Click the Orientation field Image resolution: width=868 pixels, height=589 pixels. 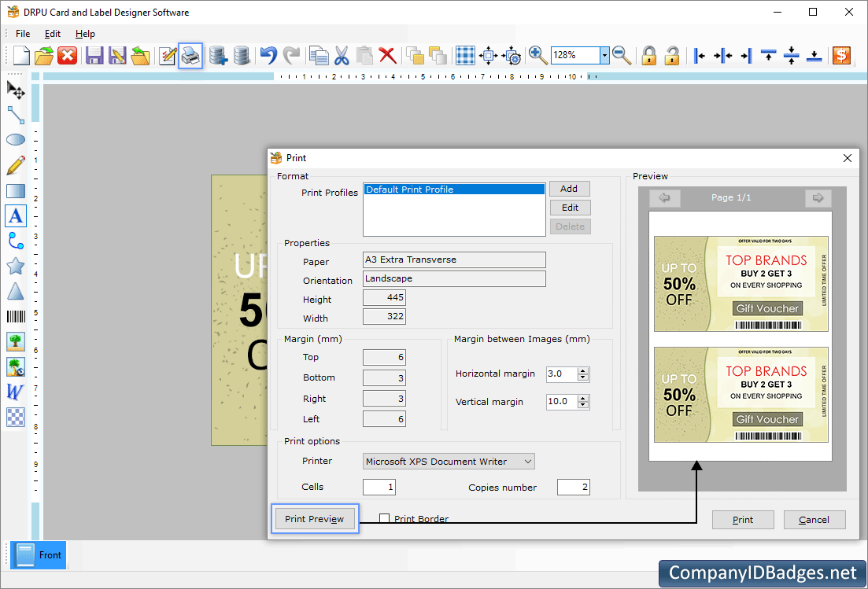[x=454, y=278]
